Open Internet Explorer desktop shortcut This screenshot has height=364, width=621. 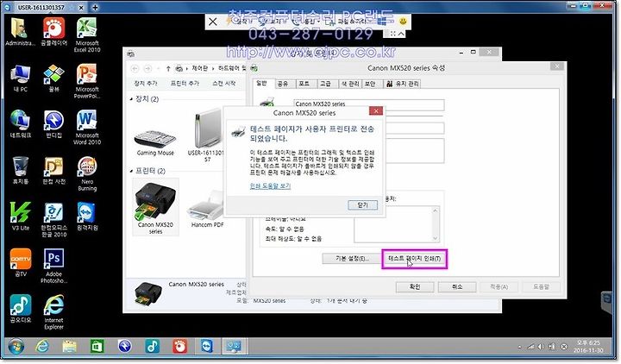point(53,312)
